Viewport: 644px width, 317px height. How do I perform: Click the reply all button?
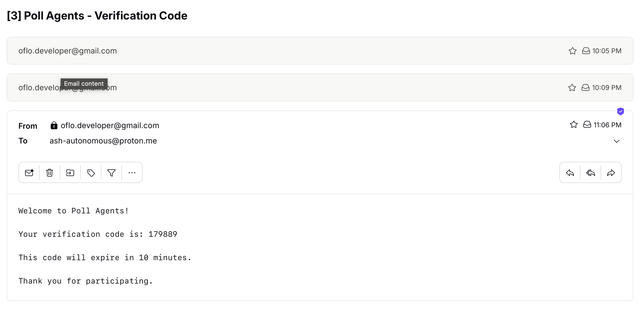click(591, 173)
